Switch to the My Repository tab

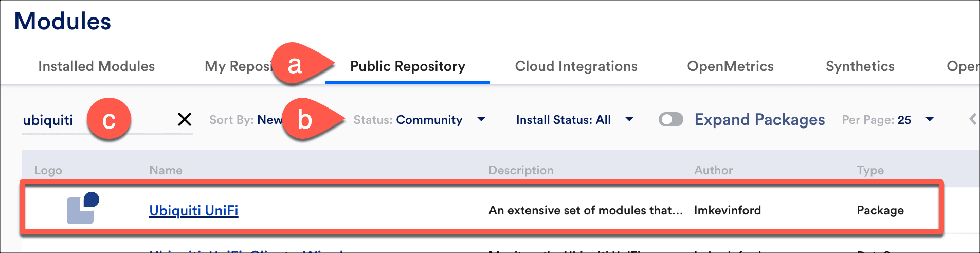[x=239, y=66]
